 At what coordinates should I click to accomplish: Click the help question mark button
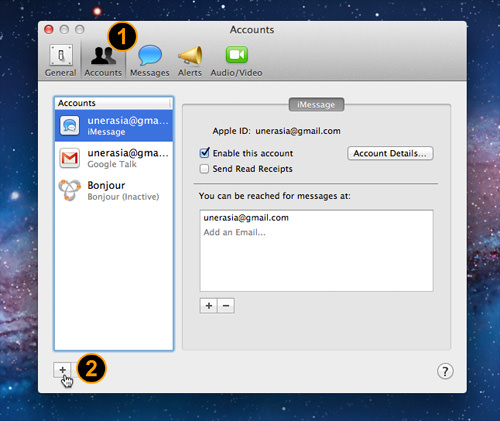(445, 371)
